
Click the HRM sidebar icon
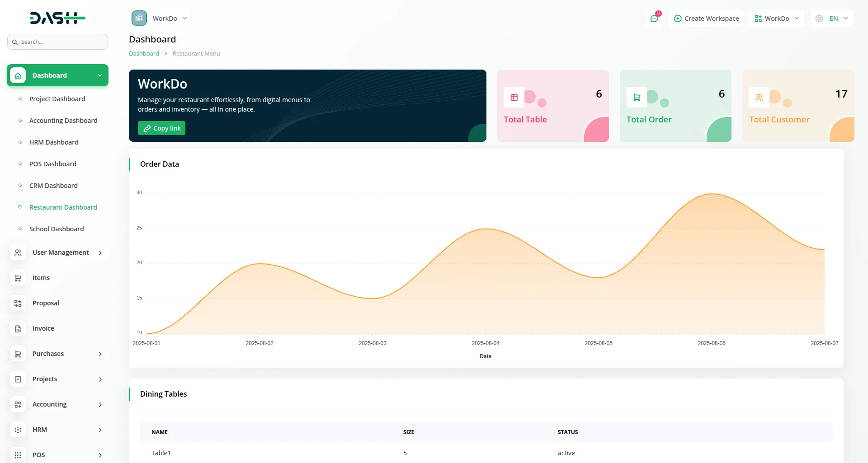18,430
